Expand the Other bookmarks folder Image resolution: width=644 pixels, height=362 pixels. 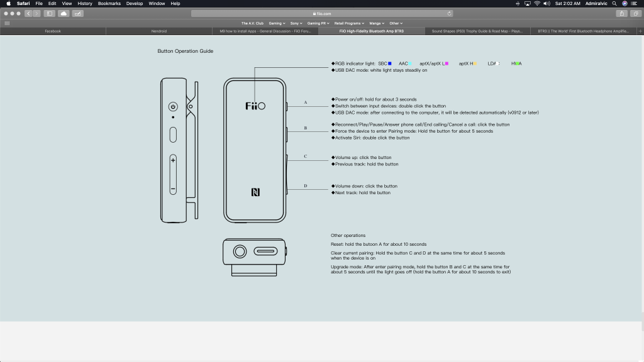click(396, 23)
